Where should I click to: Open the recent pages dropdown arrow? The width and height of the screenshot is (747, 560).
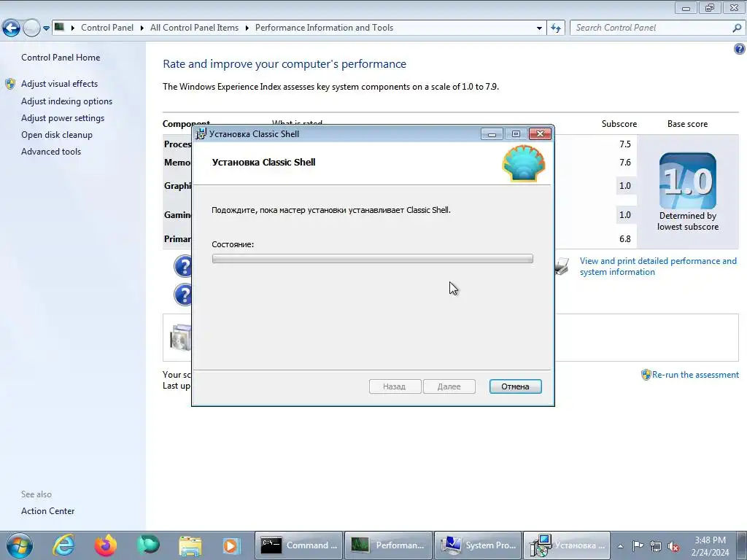tap(46, 28)
